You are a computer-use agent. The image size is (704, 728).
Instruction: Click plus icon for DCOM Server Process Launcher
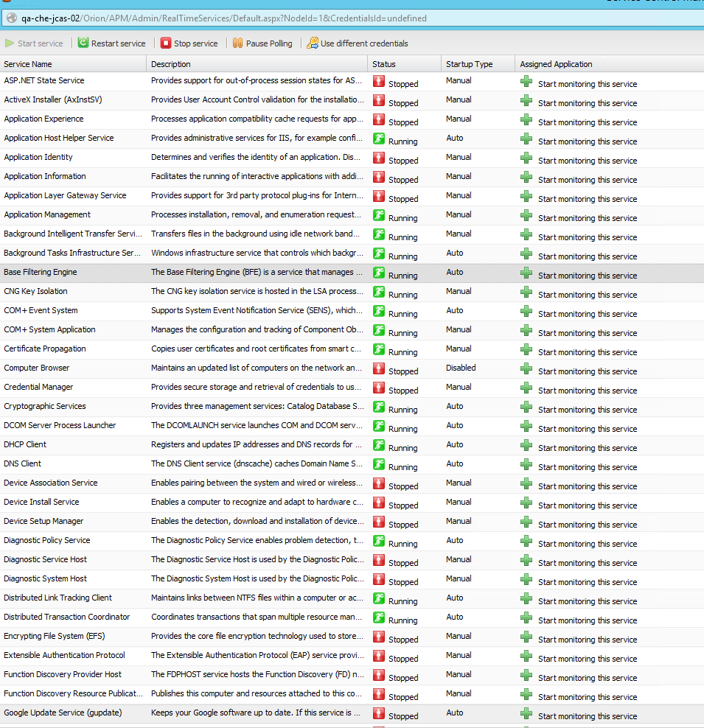tap(526, 426)
